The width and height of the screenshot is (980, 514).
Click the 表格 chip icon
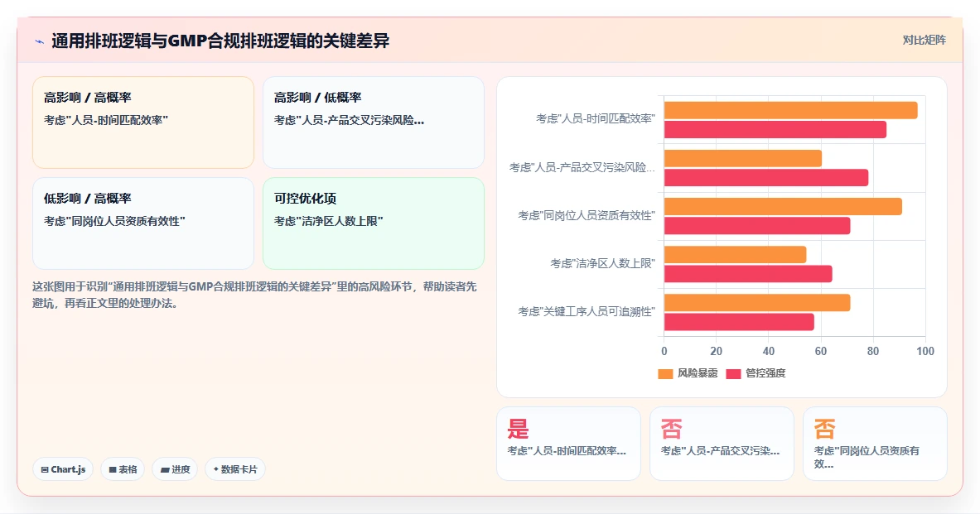113,469
